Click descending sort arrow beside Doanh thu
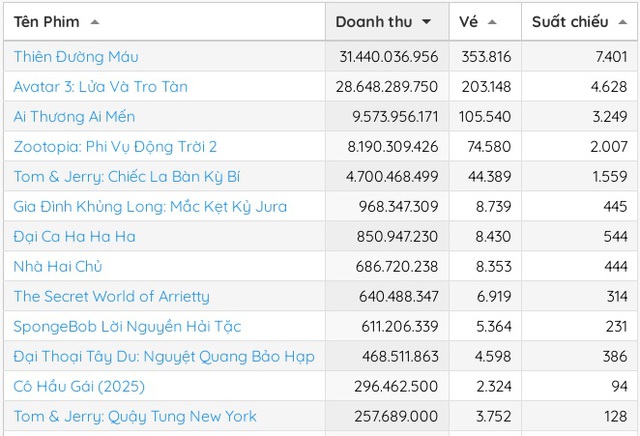Screen dimensions: 640x436 426,22
